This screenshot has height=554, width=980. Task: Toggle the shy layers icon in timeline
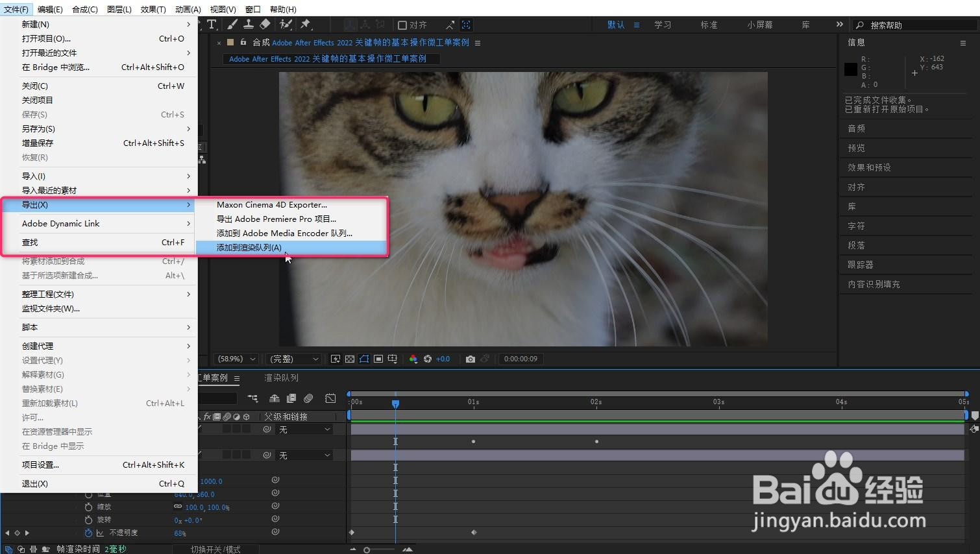275,398
